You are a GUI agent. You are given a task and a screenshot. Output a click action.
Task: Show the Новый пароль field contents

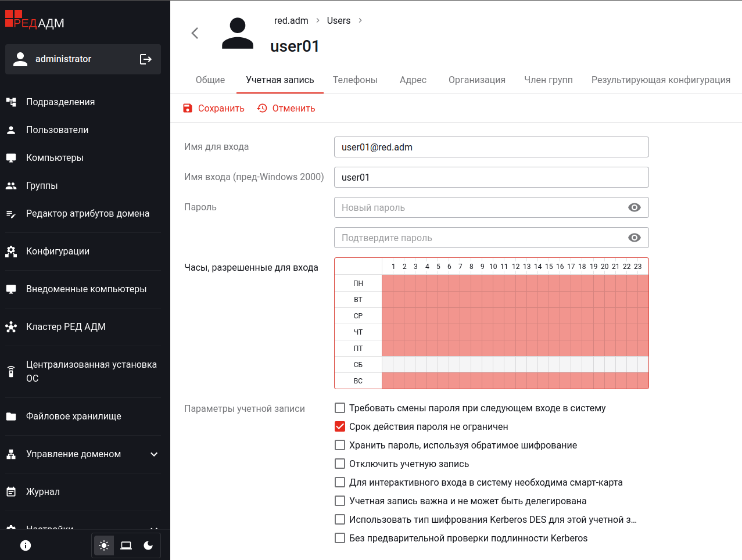point(635,207)
